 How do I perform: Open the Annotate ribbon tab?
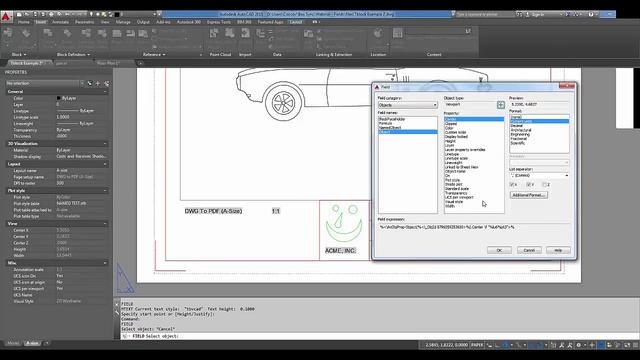point(60,22)
